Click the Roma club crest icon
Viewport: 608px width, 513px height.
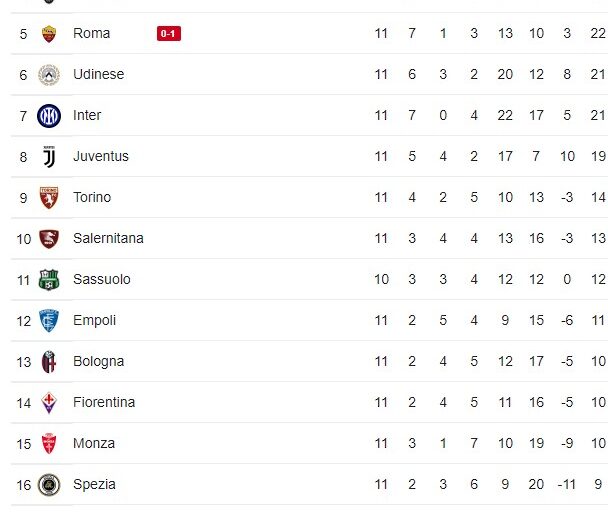tap(49, 34)
